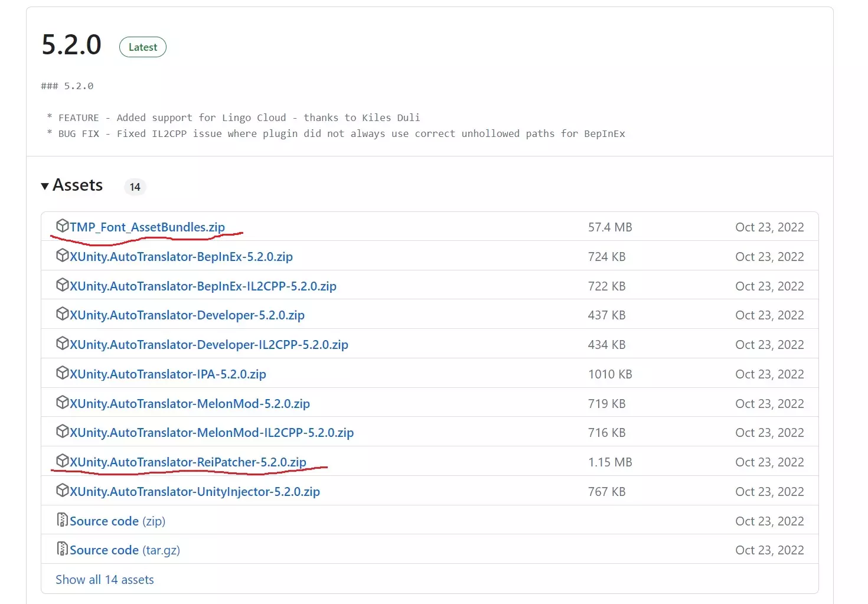868x604 pixels.
Task: Click file-zip icon beside Source code (zip)
Action: (x=62, y=520)
